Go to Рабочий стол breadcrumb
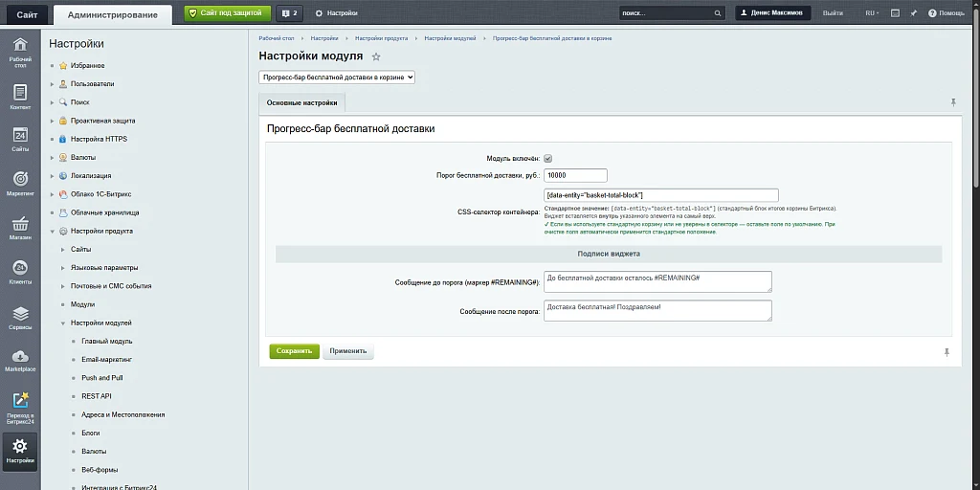 click(x=277, y=38)
